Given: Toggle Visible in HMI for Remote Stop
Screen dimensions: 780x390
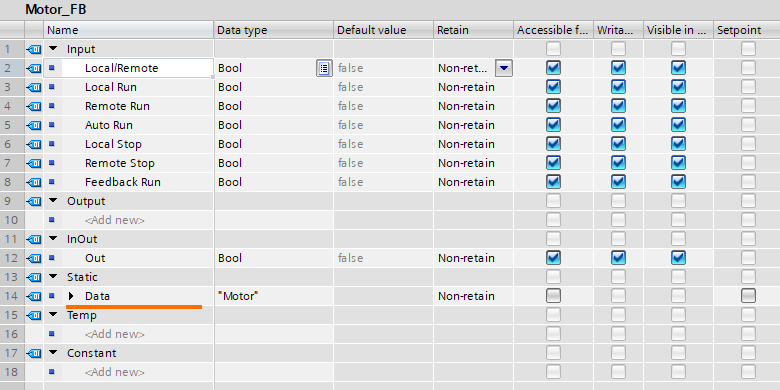Looking at the screenshot, I should click(x=679, y=163).
